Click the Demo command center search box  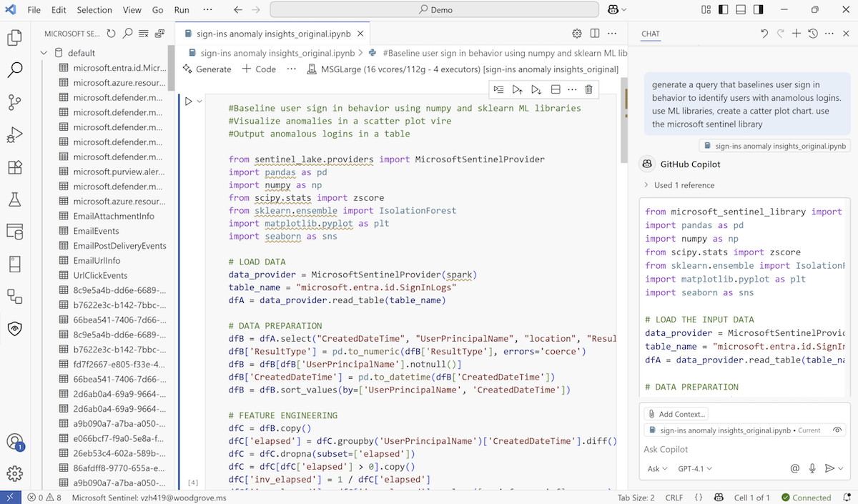pyautogui.click(x=434, y=10)
